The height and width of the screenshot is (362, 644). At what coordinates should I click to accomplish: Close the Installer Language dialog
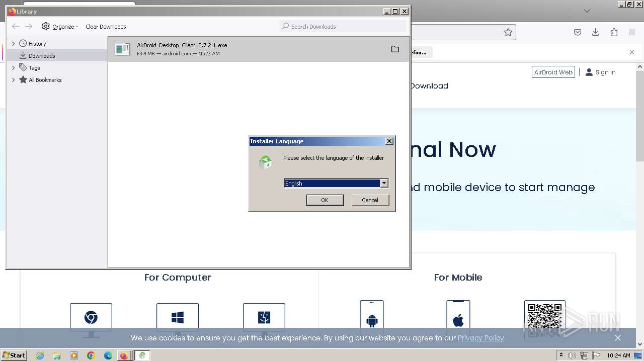click(389, 141)
